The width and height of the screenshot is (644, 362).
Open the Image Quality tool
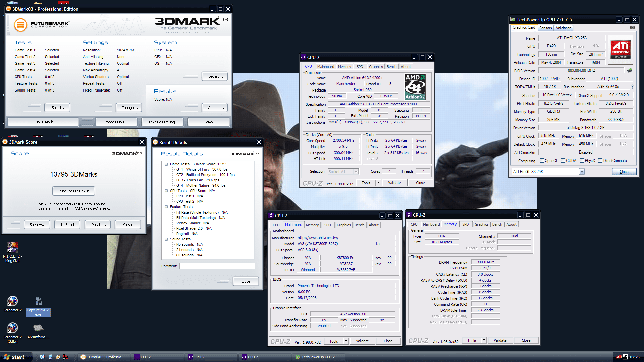coord(117,122)
